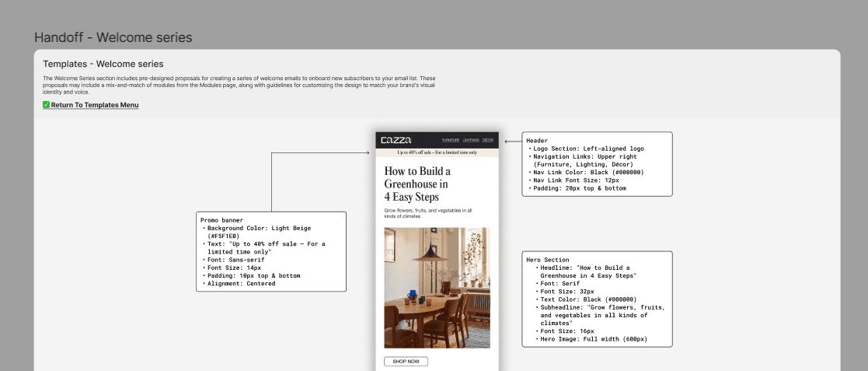Select the 'Hero Section' annotation title
This screenshot has height=371, width=868.
tap(548, 260)
